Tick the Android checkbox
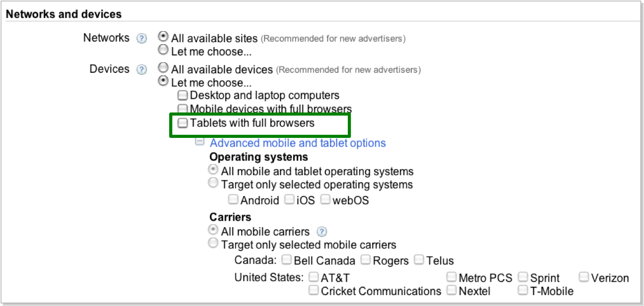 (233, 200)
